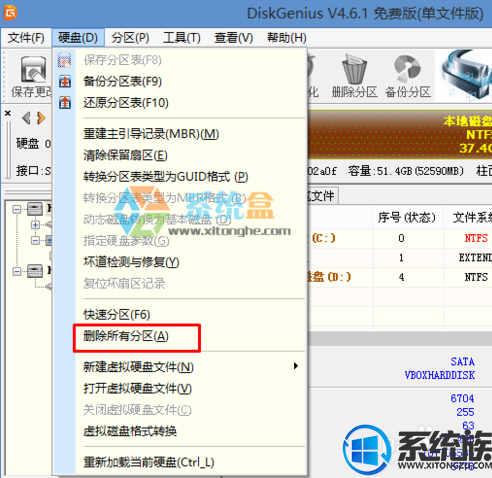Choose Quick Partition (F6) menu entry

[x=117, y=315]
